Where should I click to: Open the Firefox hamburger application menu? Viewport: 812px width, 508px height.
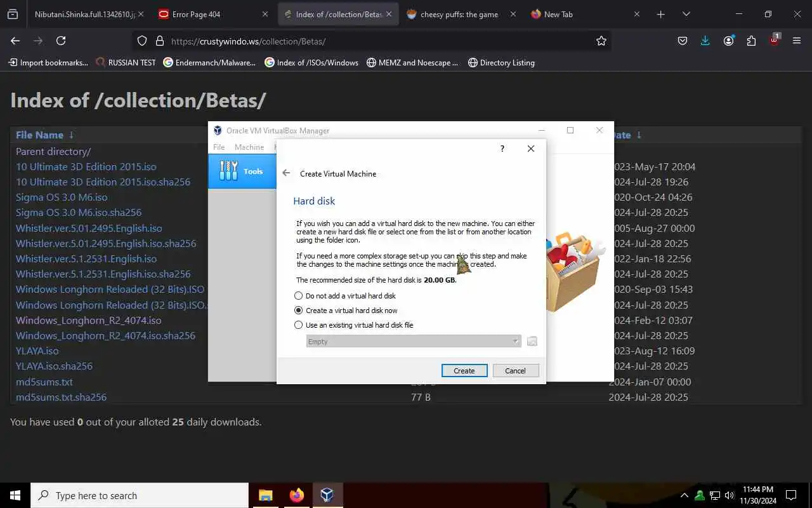point(797,41)
